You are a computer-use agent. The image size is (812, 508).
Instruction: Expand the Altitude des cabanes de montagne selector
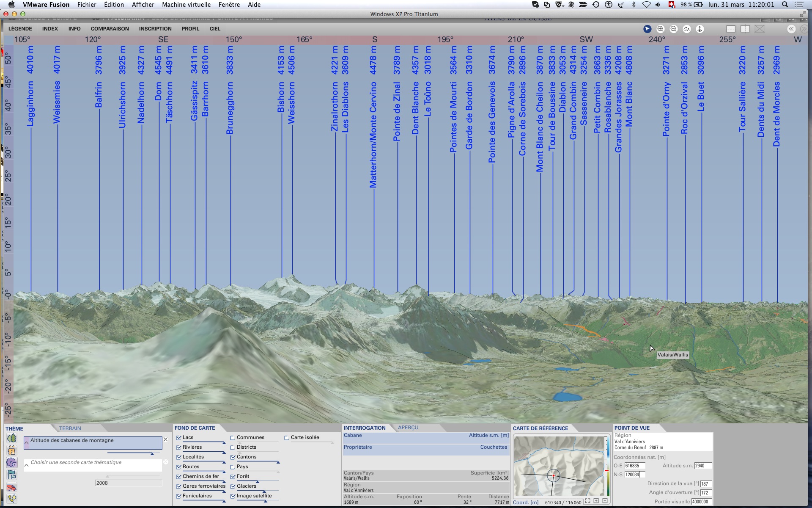tap(27, 443)
